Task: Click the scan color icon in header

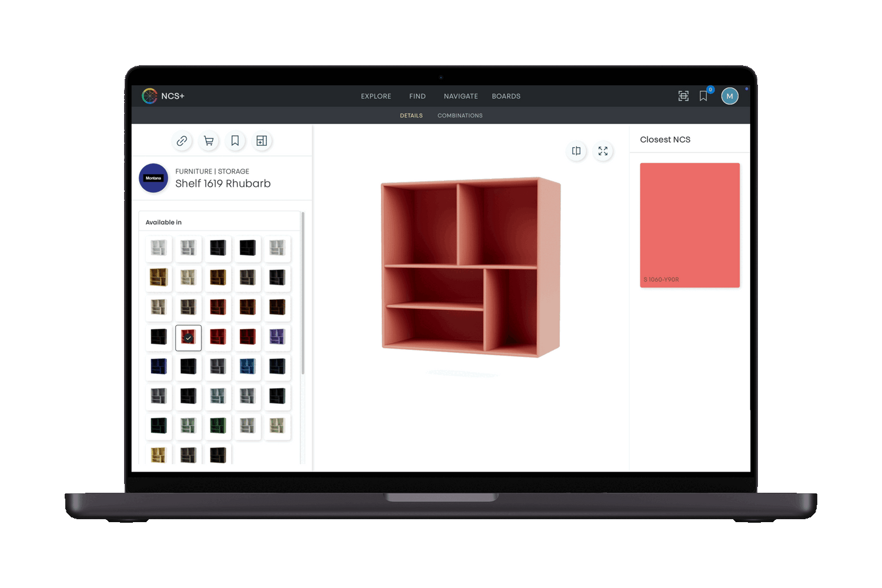Action: click(x=683, y=96)
